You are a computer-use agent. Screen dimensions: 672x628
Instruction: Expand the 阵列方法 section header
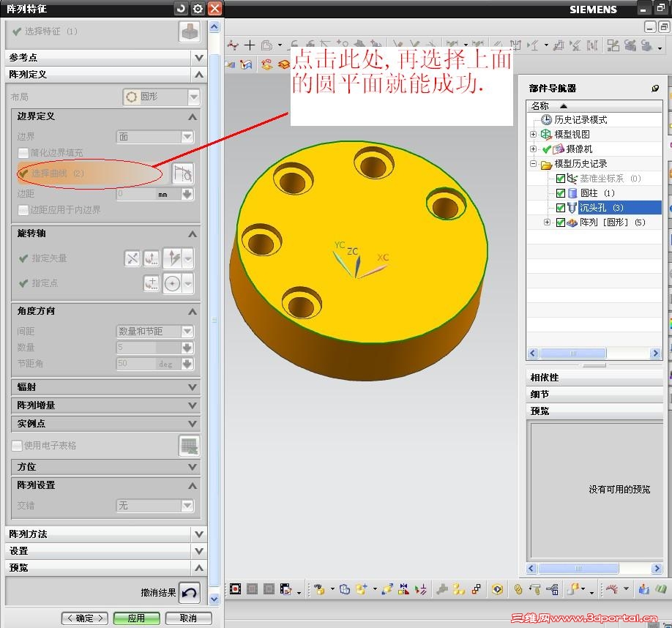pos(106,534)
